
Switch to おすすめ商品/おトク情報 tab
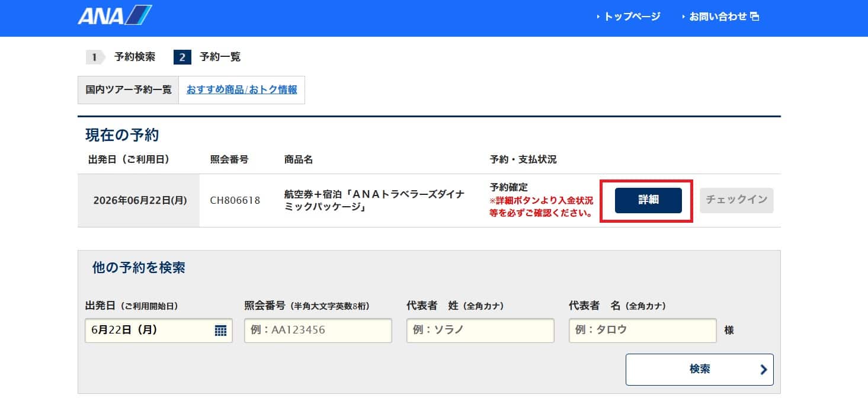[242, 90]
